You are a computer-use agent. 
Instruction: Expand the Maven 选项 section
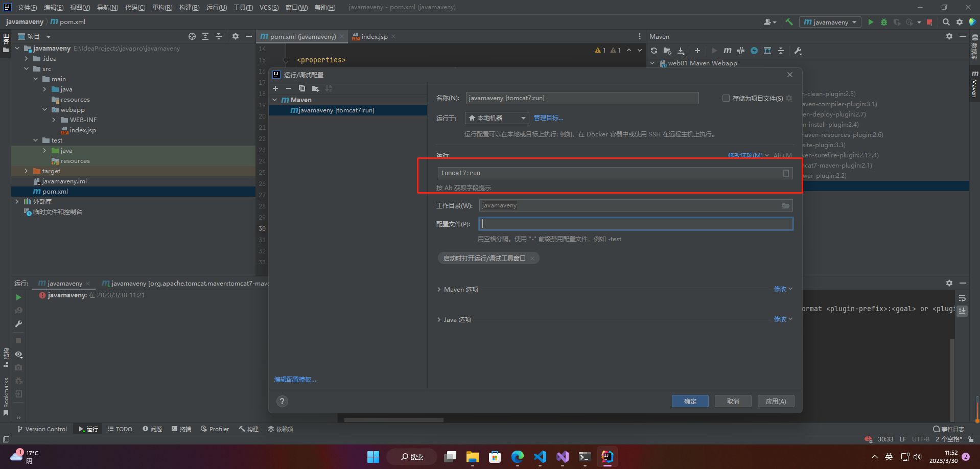(439, 290)
